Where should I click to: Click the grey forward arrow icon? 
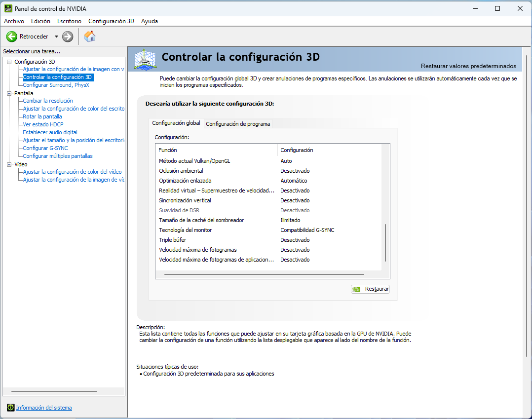68,37
